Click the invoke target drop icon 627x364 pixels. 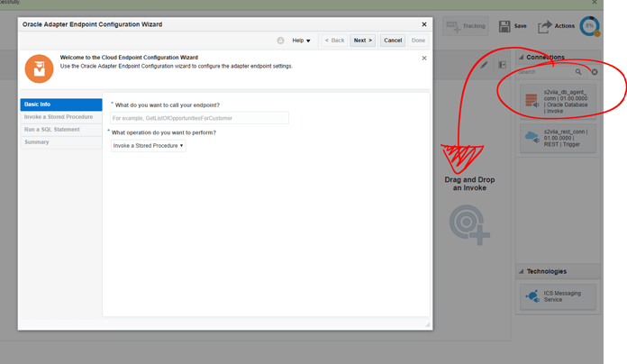click(x=469, y=225)
